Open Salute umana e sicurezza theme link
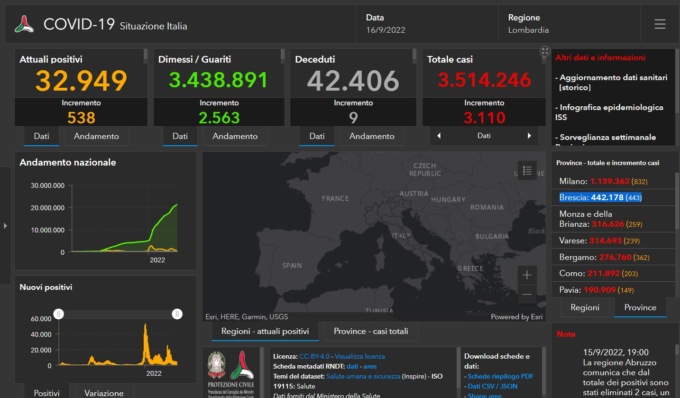This screenshot has width=680, height=398. pos(363,376)
